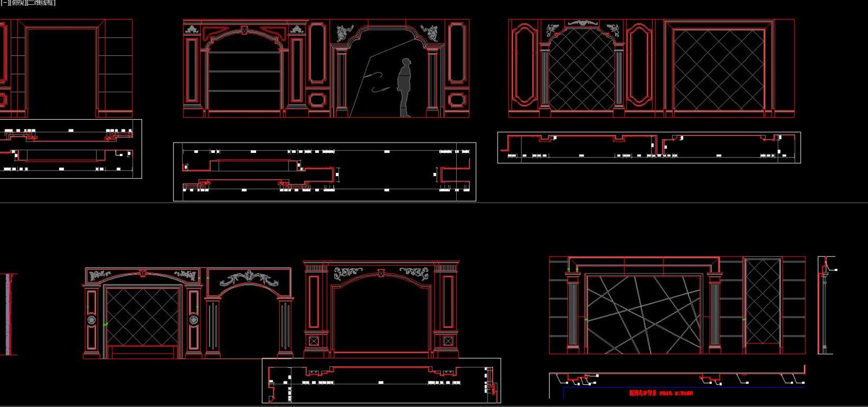
Task: Select the red title text below the bottom-right plan
Action: [660, 393]
